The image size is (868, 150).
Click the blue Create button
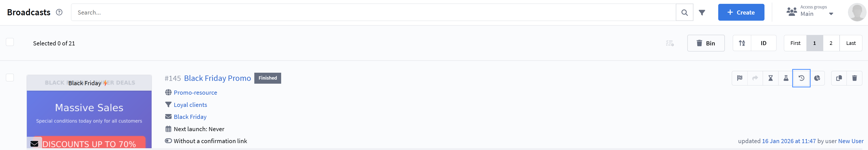741,12
